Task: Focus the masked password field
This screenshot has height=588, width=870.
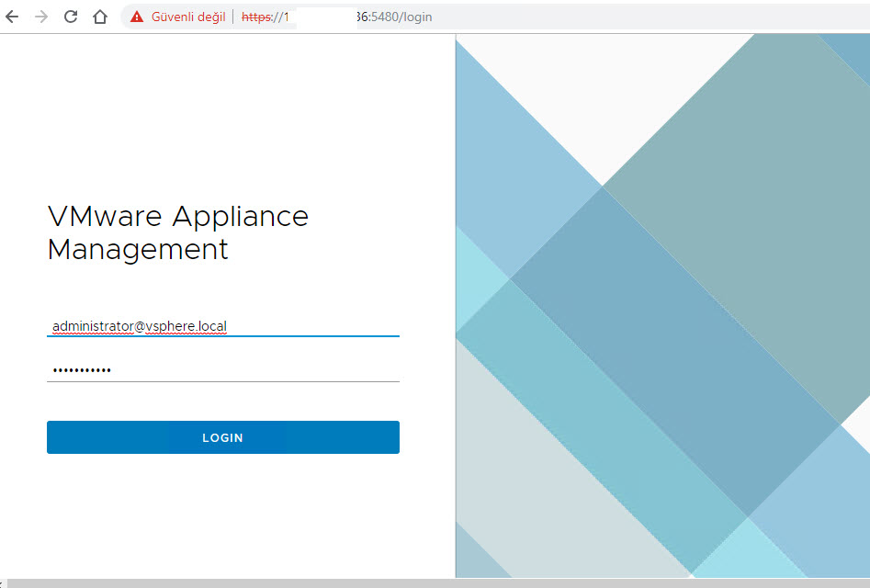Action: 222,370
